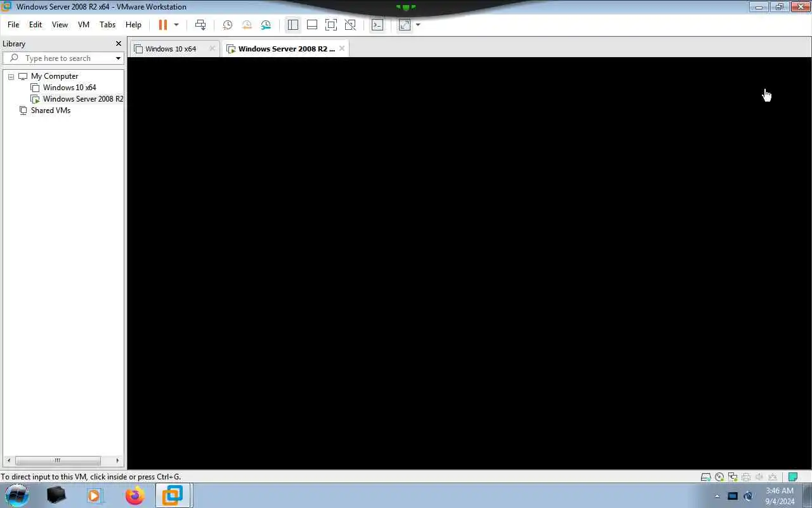Click the swirl tray icon beside the clock
Viewport: 812px width, 508px height.
tap(748, 496)
